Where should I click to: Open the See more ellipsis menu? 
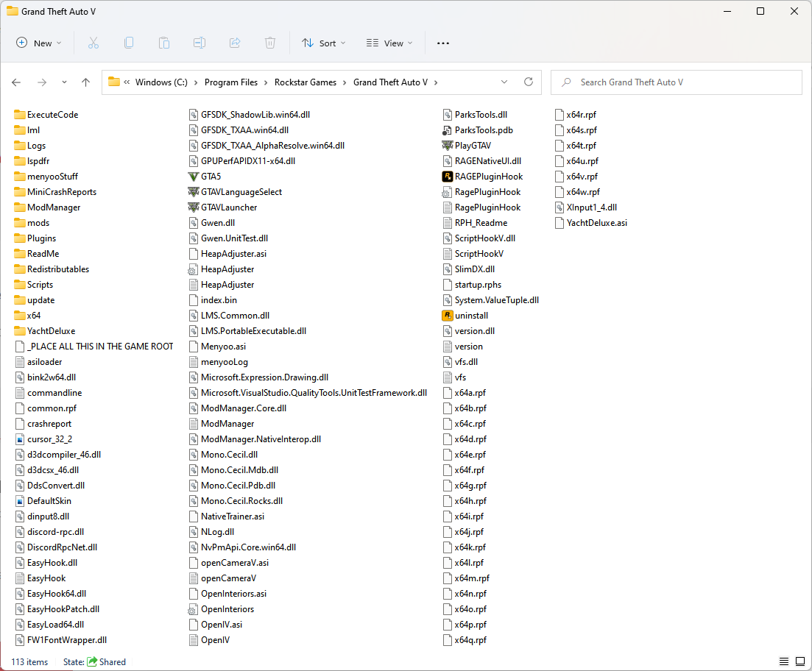442,43
